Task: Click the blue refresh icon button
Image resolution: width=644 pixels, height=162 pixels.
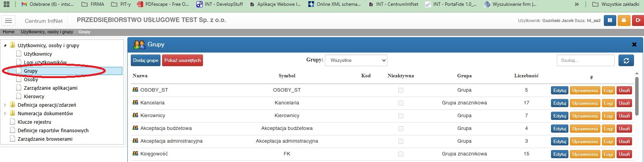Action: click(626, 60)
